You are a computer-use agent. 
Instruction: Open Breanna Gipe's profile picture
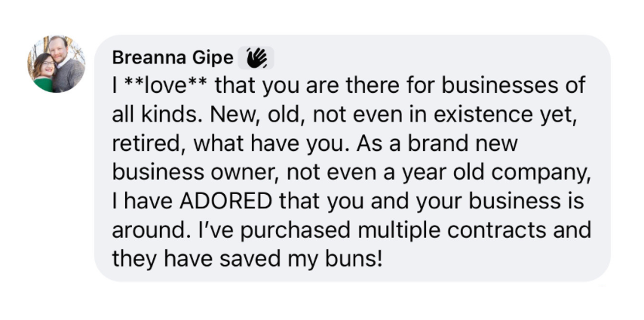[x=56, y=64]
